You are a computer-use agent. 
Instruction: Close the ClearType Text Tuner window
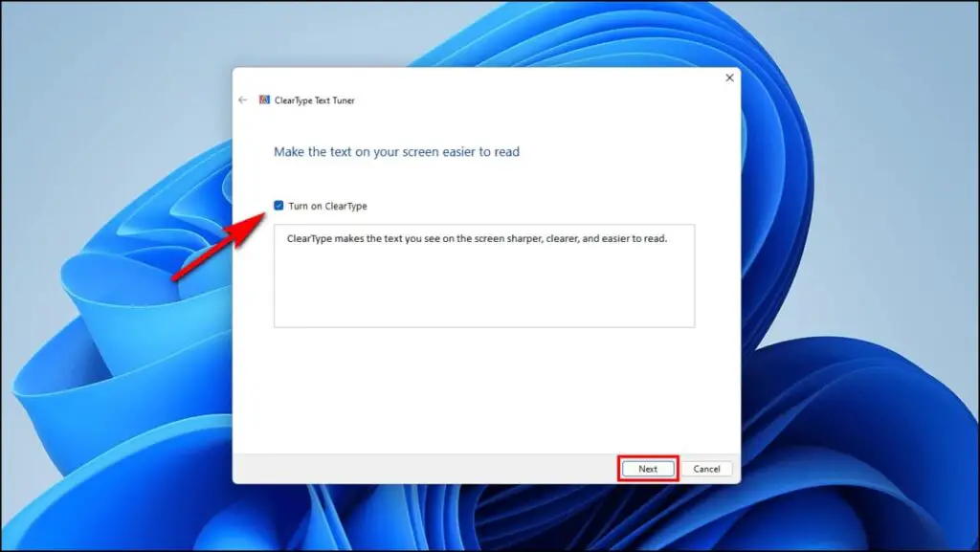click(x=729, y=77)
